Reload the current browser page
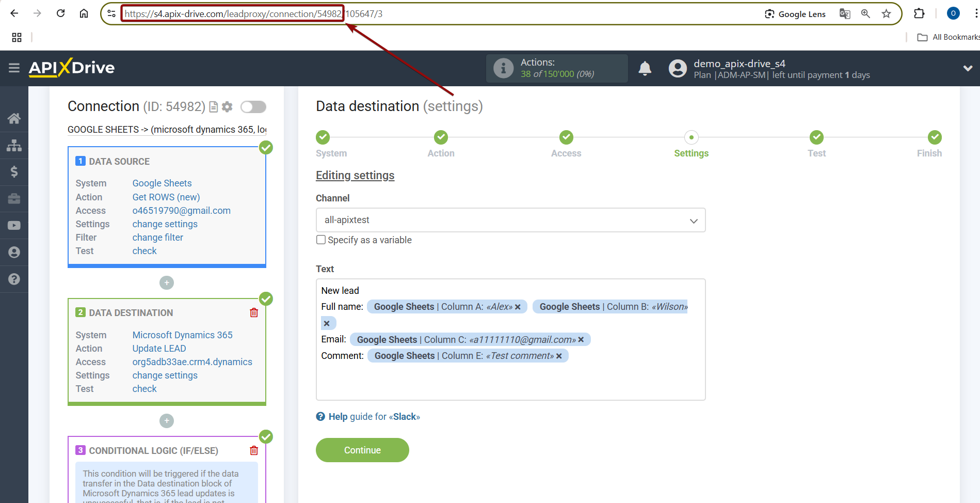 coord(60,13)
